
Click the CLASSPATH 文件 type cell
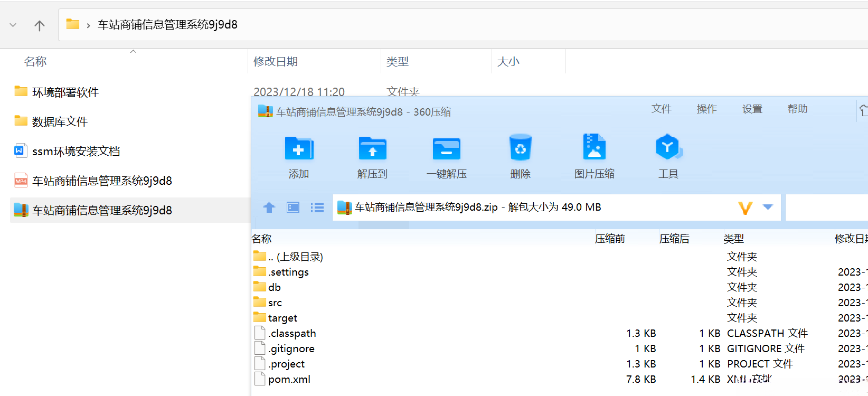(768, 333)
